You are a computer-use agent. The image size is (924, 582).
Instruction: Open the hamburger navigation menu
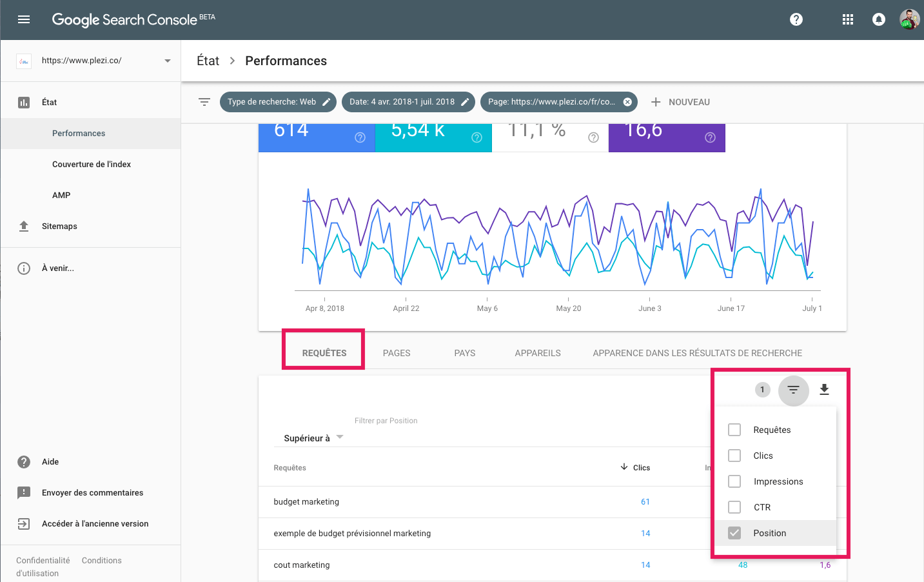tap(24, 19)
